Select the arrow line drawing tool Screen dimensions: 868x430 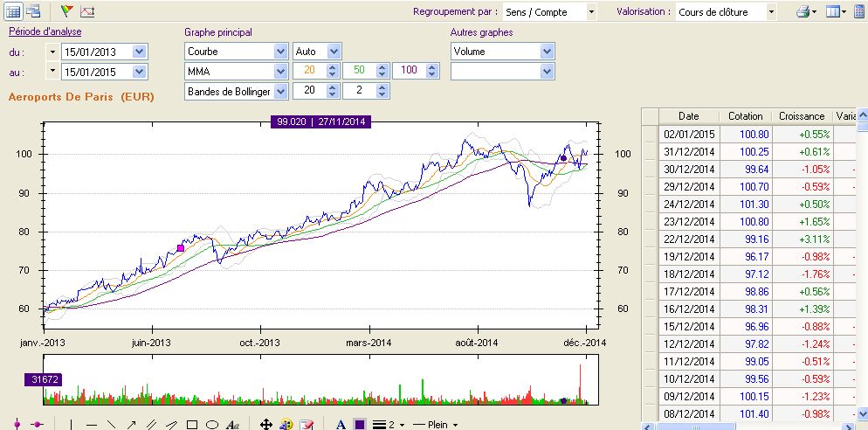[131, 425]
